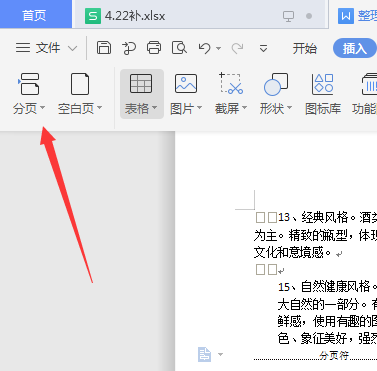Click the Save icon in quick toolbar
The height and width of the screenshot is (371, 377).
pos(104,48)
